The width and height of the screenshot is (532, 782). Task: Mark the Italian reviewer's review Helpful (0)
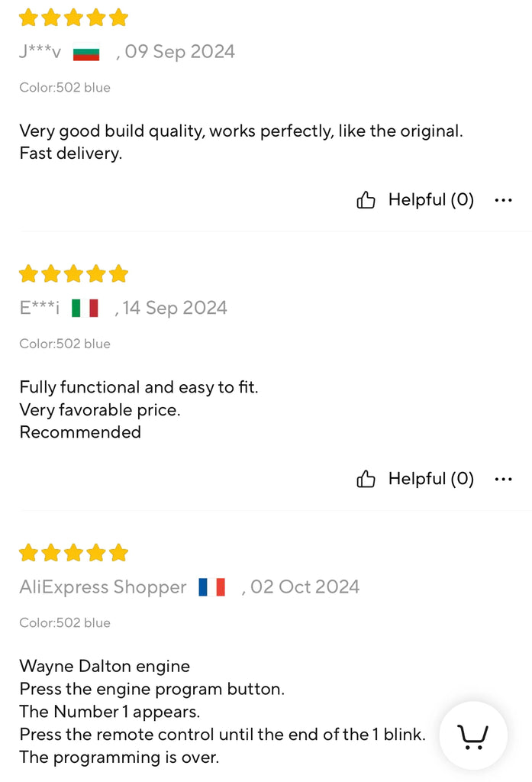[x=430, y=479]
